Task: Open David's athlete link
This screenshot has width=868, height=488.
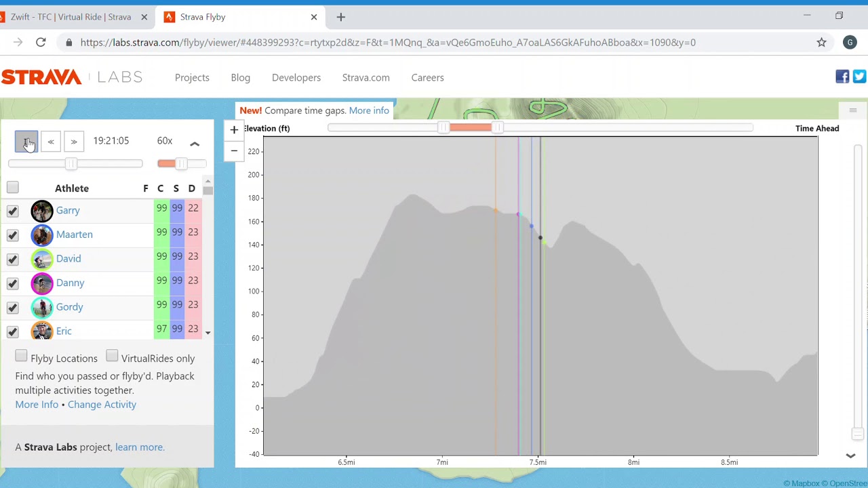Action: pyautogui.click(x=68, y=258)
